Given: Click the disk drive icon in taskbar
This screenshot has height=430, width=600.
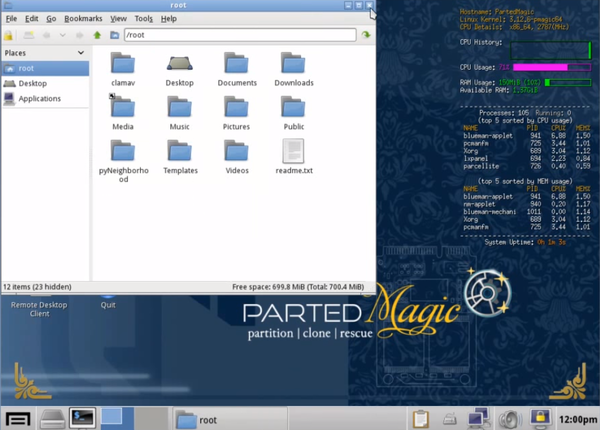Looking at the screenshot, I should 52,419.
